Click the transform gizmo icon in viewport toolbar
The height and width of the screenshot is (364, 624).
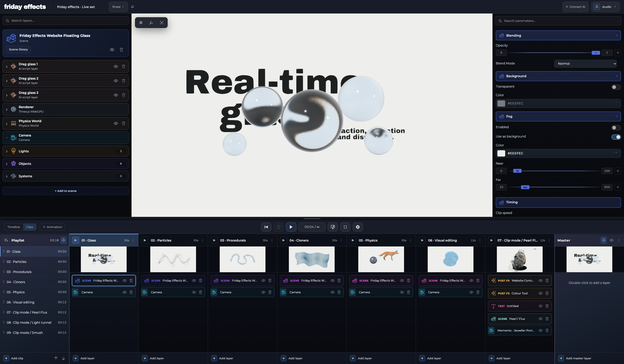coord(151,23)
